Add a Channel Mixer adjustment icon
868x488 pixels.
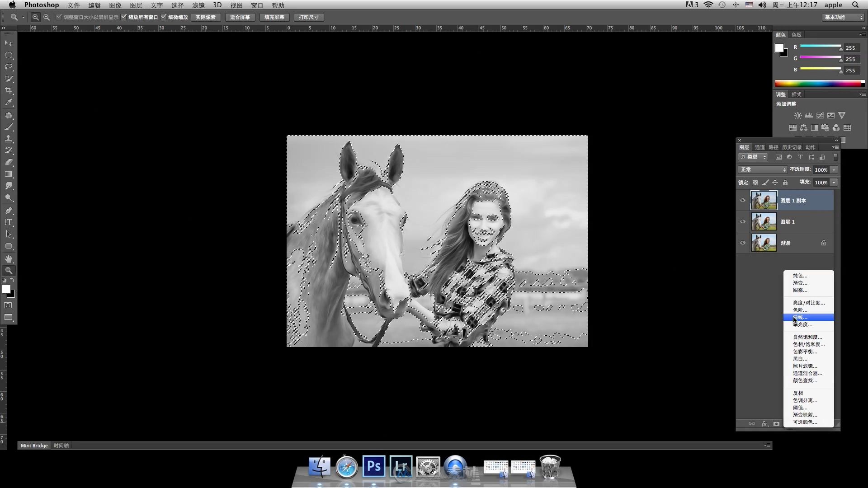[836, 128]
